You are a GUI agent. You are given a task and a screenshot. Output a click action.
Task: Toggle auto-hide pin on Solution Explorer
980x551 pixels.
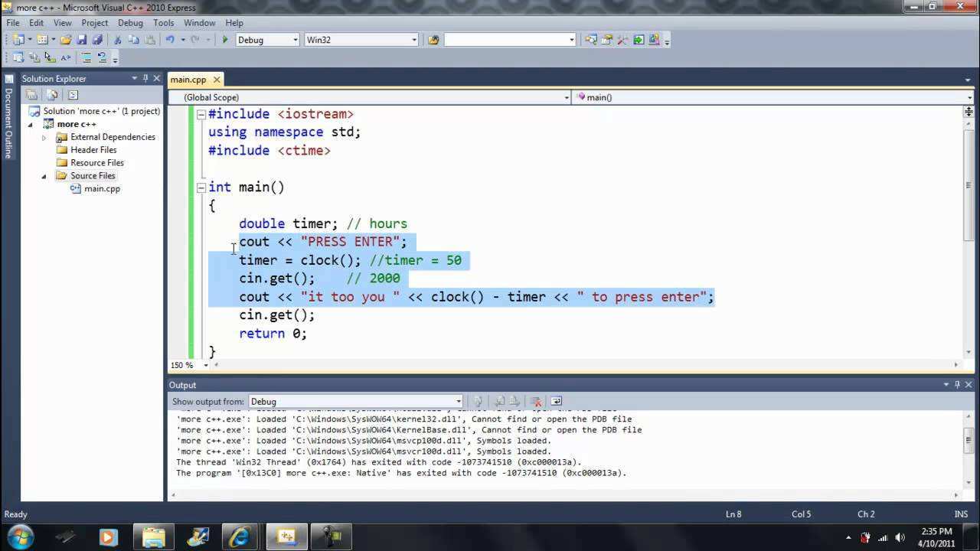[145, 78]
